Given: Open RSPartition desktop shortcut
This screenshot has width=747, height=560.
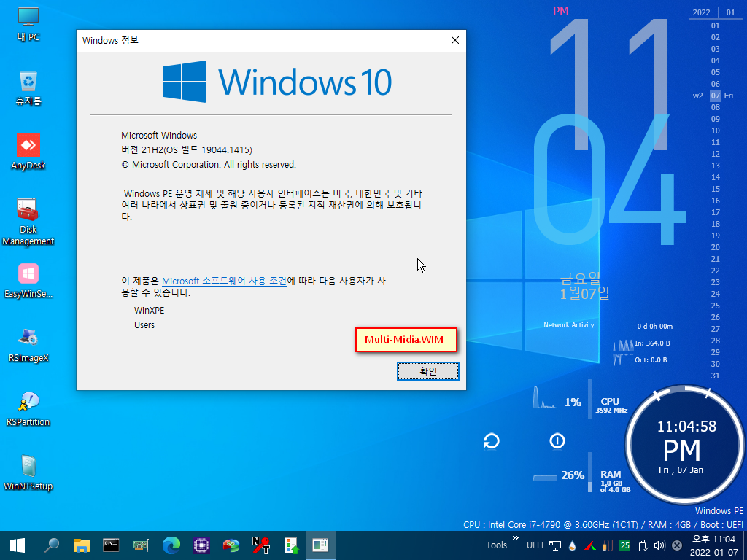Looking at the screenshot, I should 28,410.
